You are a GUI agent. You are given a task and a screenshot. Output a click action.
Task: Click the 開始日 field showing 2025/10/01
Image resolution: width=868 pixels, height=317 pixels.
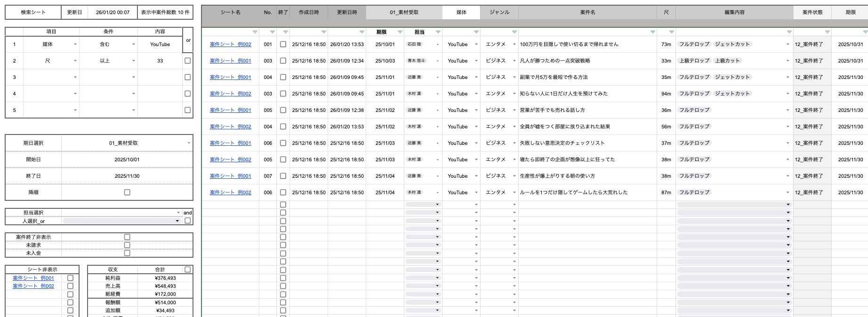click(x=127, y=159)
